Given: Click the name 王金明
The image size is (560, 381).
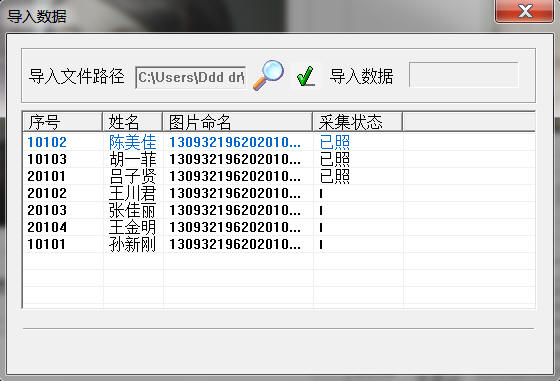Looking at the screenshot, I should tap(132, 227).
